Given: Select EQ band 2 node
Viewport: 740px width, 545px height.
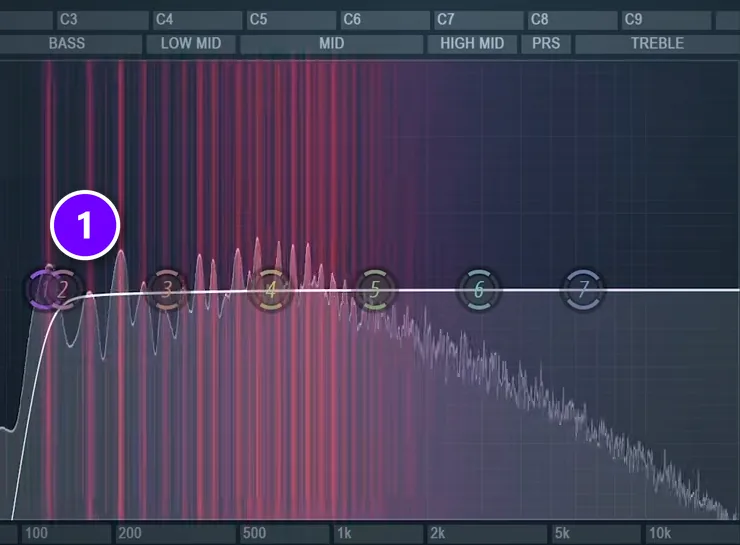Looking at the screenshot, I should click(x=65, y=290).
